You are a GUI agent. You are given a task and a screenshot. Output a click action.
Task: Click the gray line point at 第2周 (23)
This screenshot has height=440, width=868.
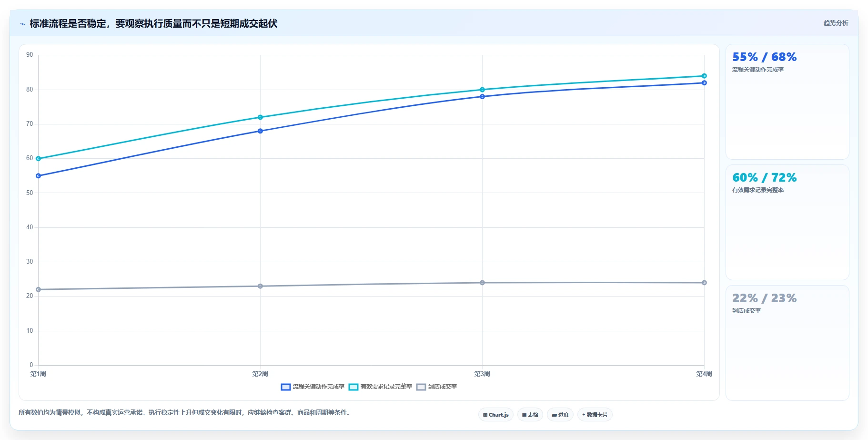[x=260, y=286]
